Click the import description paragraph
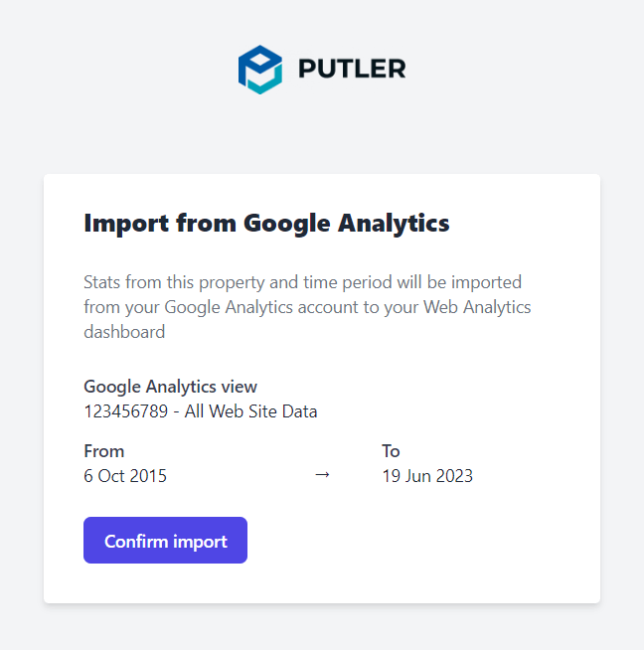 307,307
